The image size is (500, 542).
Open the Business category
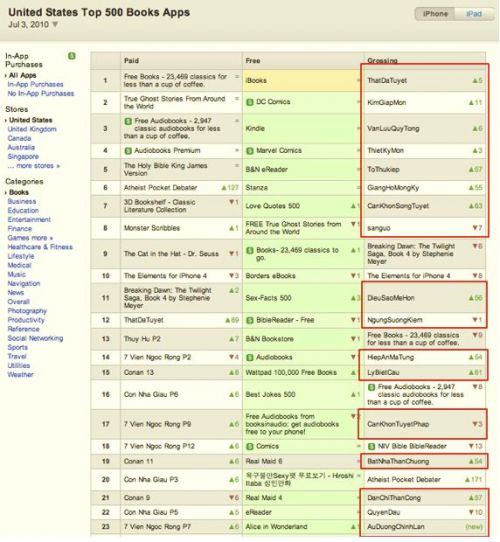[22, 201]
